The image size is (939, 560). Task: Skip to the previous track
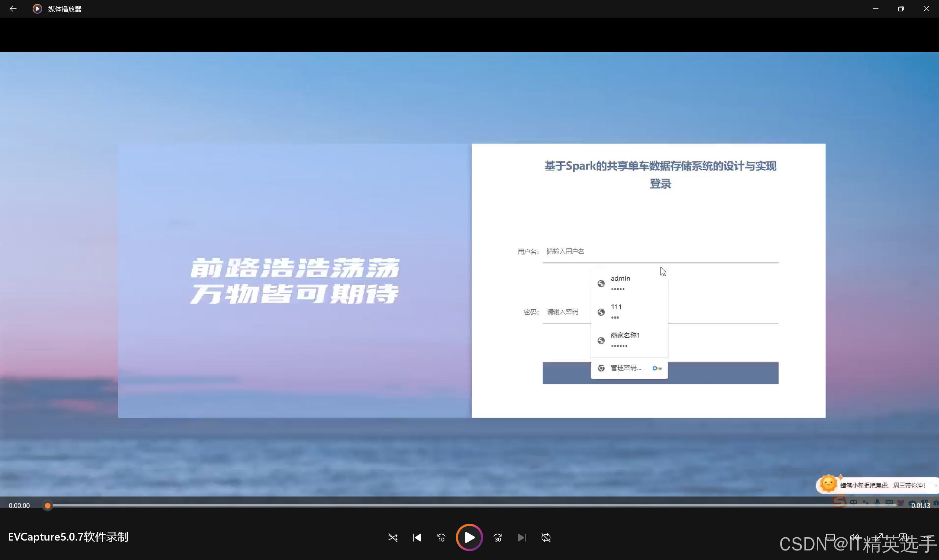(x=417, y=537)
